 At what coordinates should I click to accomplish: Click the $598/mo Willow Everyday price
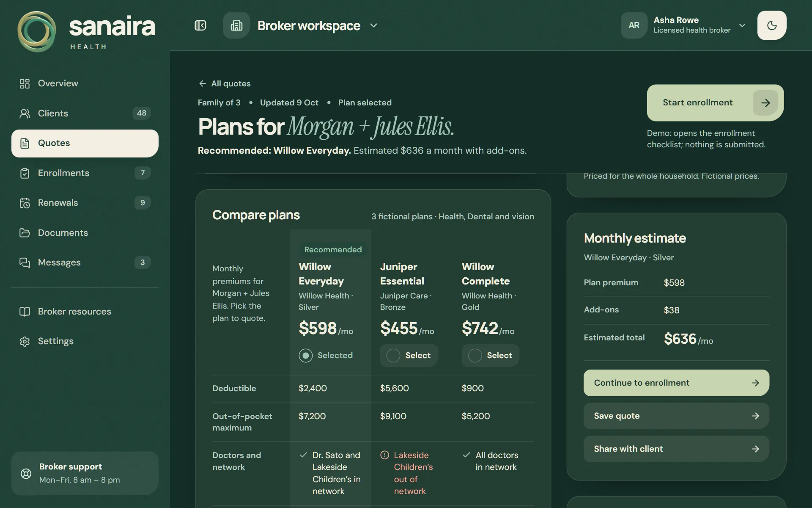326,329
